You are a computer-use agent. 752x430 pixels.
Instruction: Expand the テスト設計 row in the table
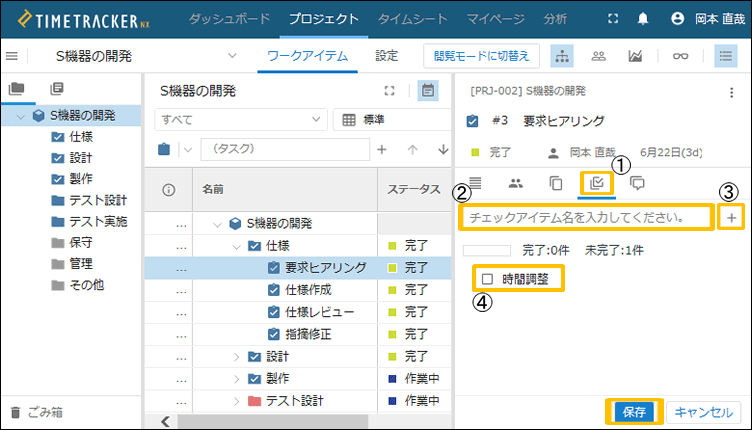click(x=236, y=401)
